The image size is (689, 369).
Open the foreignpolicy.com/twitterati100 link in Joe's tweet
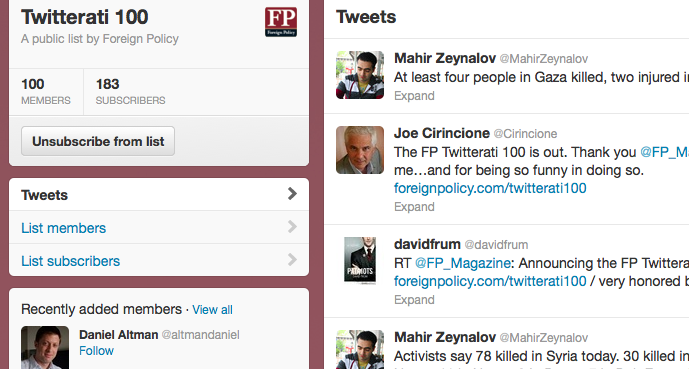point(490,188)
